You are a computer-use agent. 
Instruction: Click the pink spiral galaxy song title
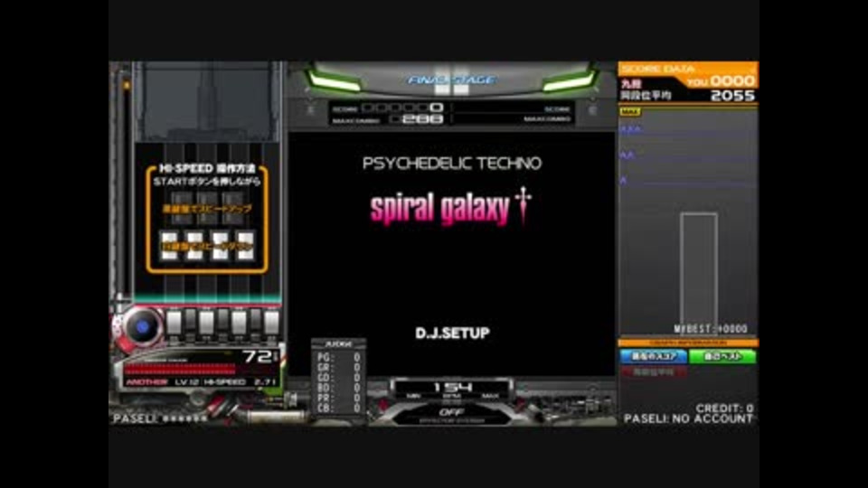[440, 209]
